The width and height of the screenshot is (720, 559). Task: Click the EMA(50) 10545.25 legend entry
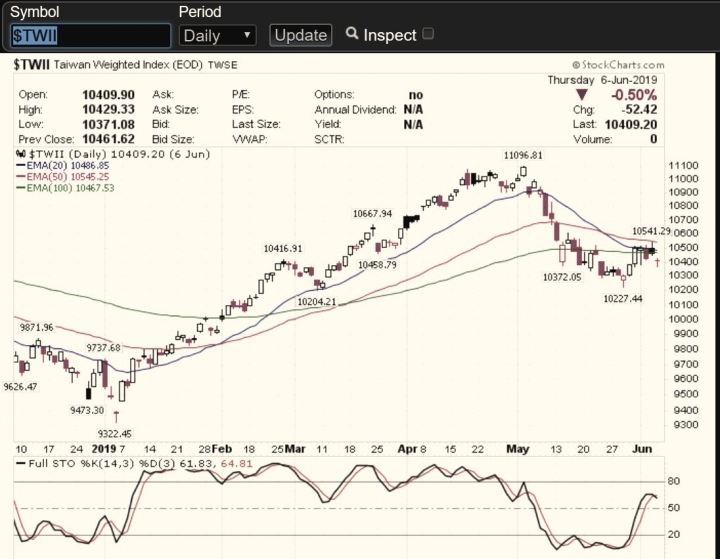tap(62, 177)
